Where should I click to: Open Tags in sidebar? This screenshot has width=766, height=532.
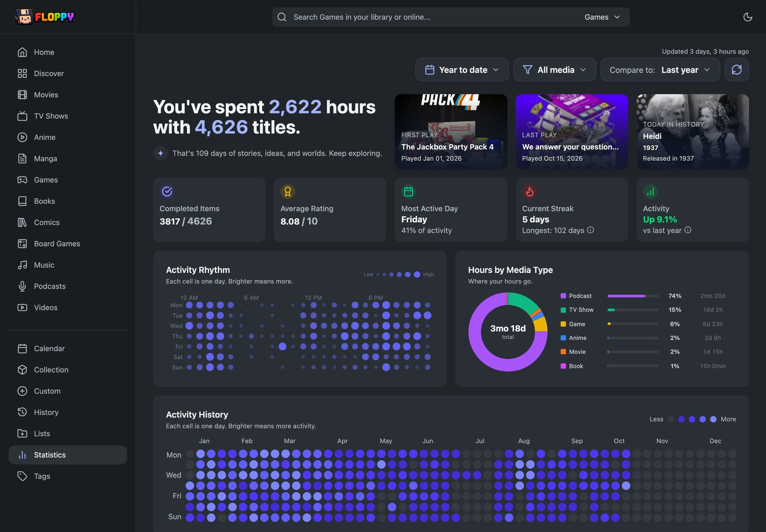[68, 476]
